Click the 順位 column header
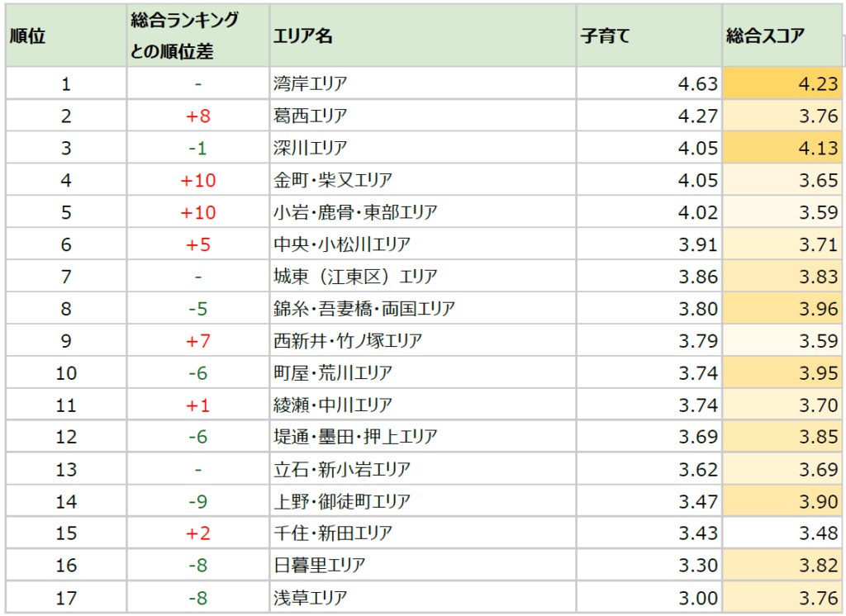Screen dimensions: 846x616 tap(27, 36)
